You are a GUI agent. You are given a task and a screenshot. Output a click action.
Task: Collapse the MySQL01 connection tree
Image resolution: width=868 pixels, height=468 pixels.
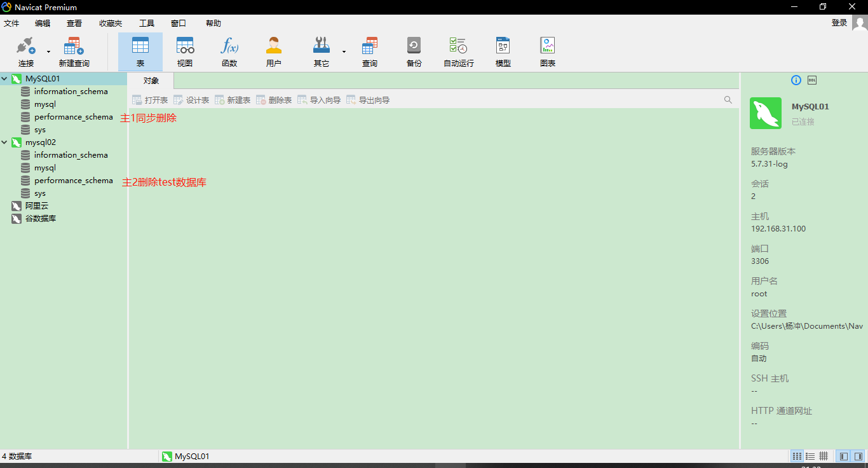coord(4,79)
